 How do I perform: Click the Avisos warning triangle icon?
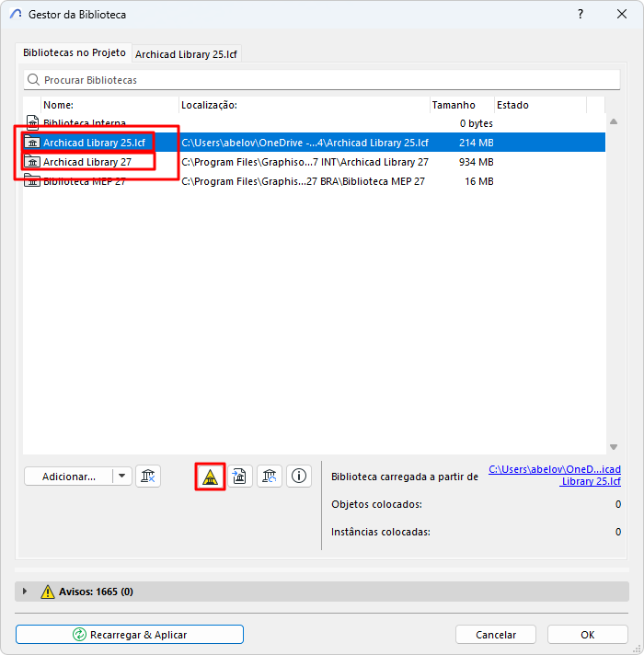click(x=48, y=592)
